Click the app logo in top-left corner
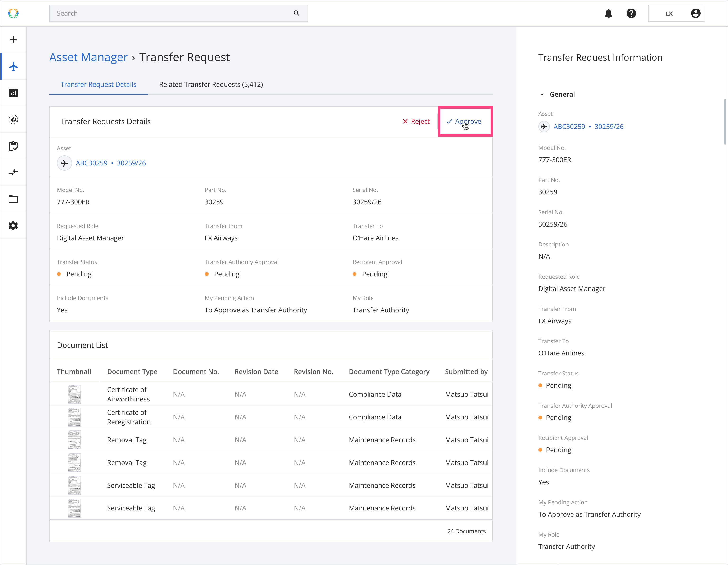728x565 pixels. point(13,13)
